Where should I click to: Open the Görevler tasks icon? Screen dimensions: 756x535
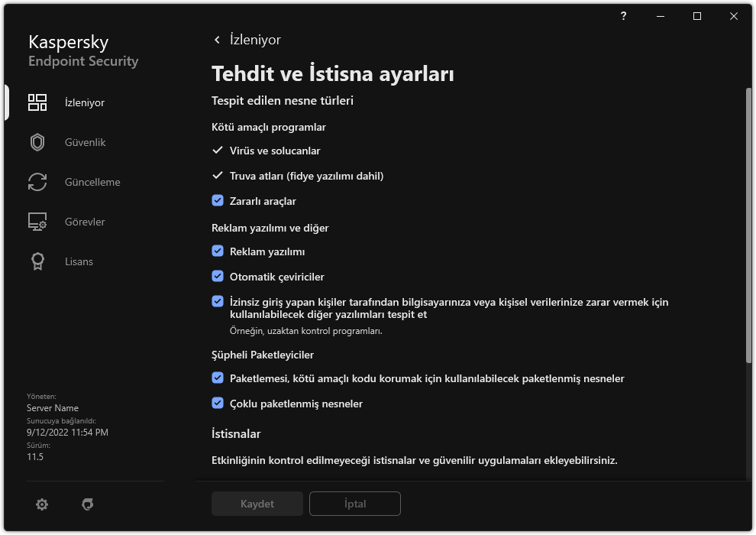[37, 222]
